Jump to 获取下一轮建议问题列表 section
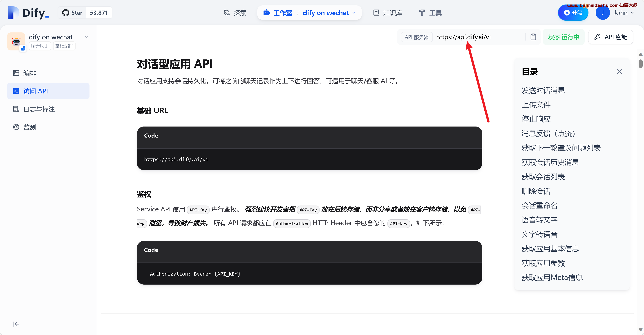Screen dimensions: 644x335 point(561,148)
